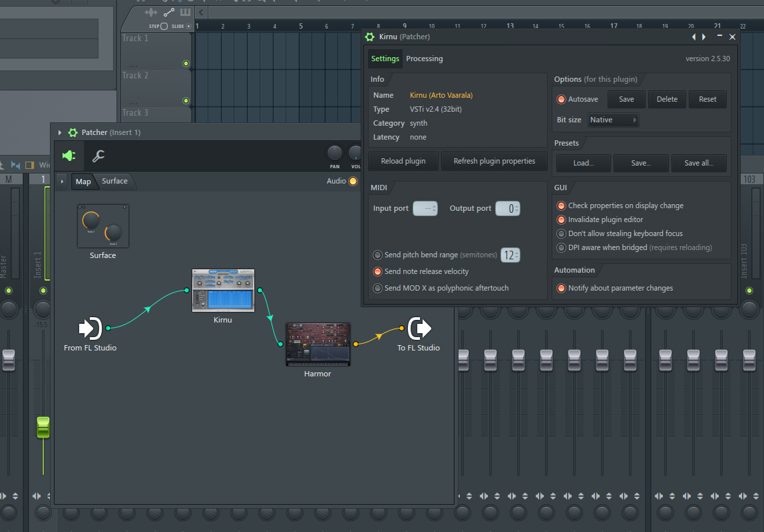Click the To FL Studio output node
This screenshot has height=532, width=764.
[419, 329]
